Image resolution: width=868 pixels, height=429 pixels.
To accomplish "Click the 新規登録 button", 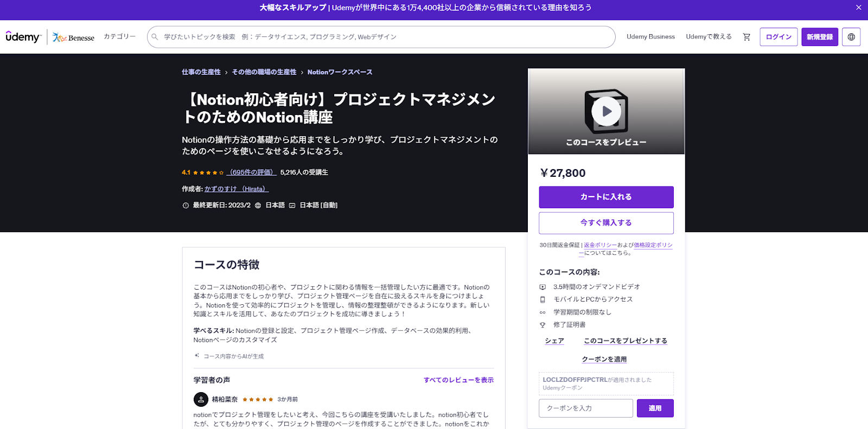I will point(820,37).
